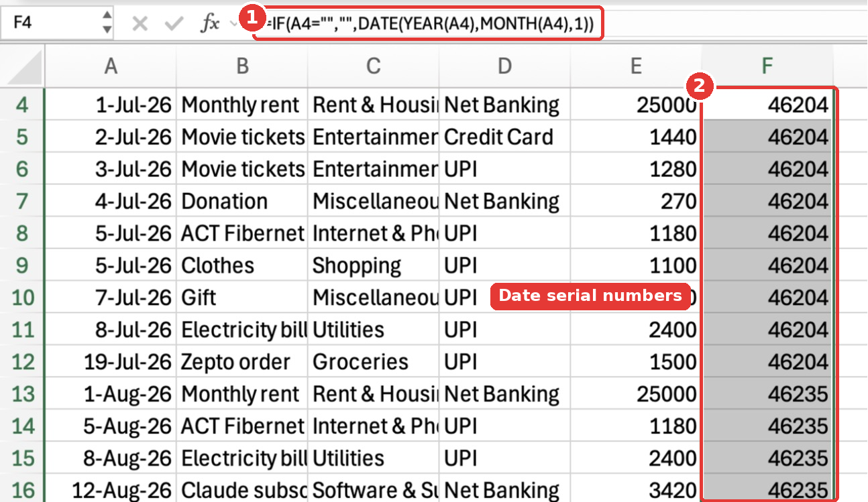The height and width of the screenshot is (502, 868).
Task: Select the amount cell showing 3420
Action: (636, 491)
